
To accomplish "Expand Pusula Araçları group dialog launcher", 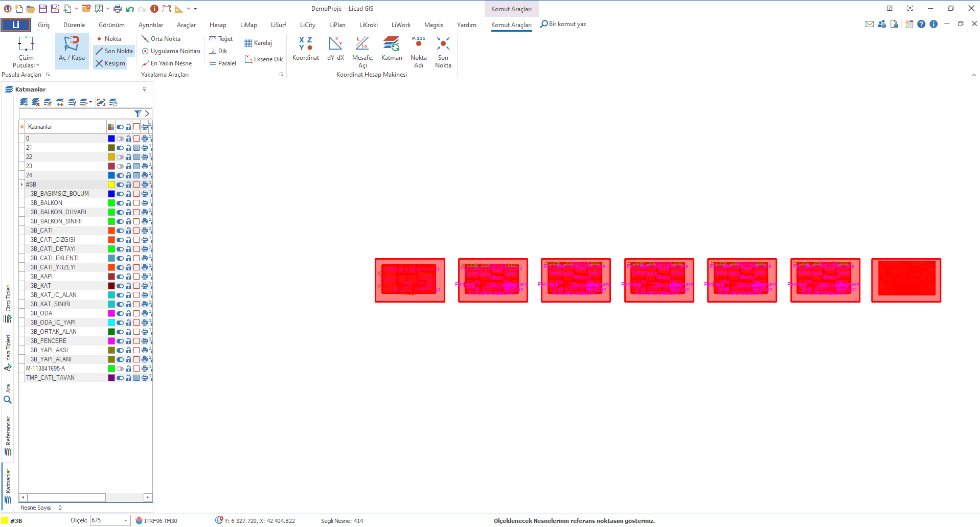I will tap(48, 75).
